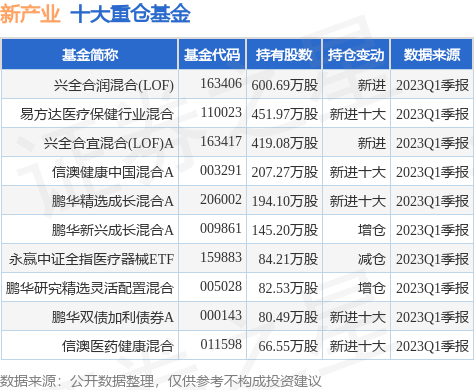Select fund name 永赢中证全指医疗器械ETF

[x=92, y=259]
